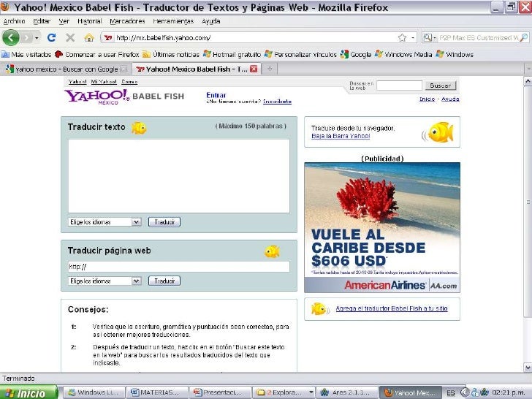Click Traducir button for web page translation
Screen dimensions: 532x399
pos(164,281)
